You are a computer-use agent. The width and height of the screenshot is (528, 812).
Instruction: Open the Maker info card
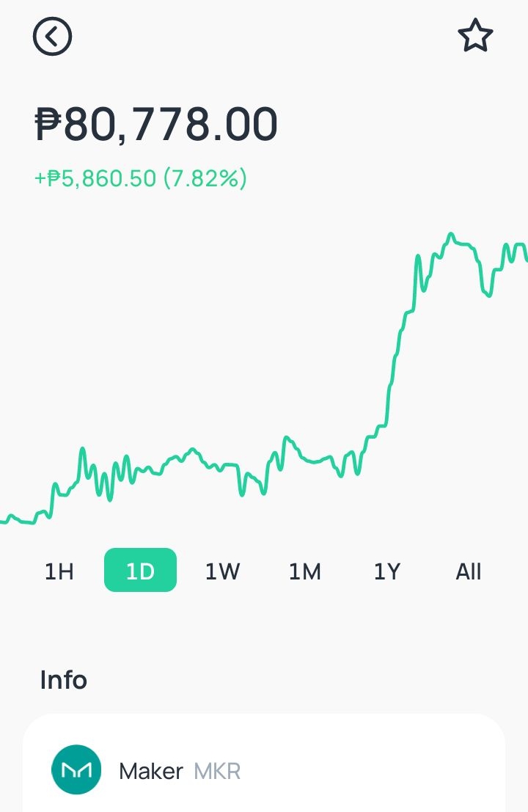click(x=264, y=764)
